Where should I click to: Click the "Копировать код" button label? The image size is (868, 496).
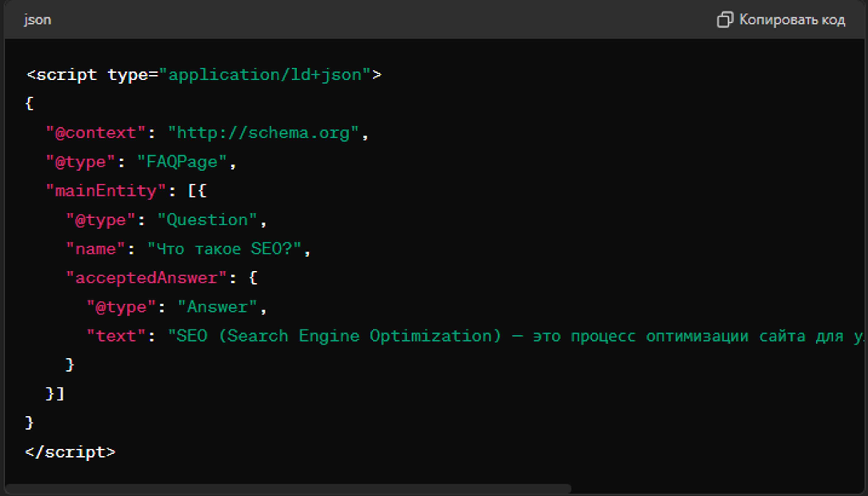click(x=792, y=20)
